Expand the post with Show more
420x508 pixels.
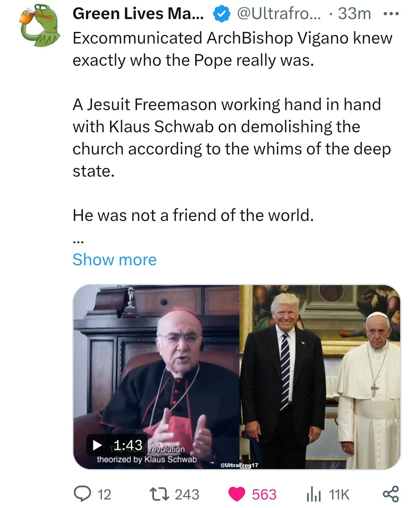pos(114,259)
